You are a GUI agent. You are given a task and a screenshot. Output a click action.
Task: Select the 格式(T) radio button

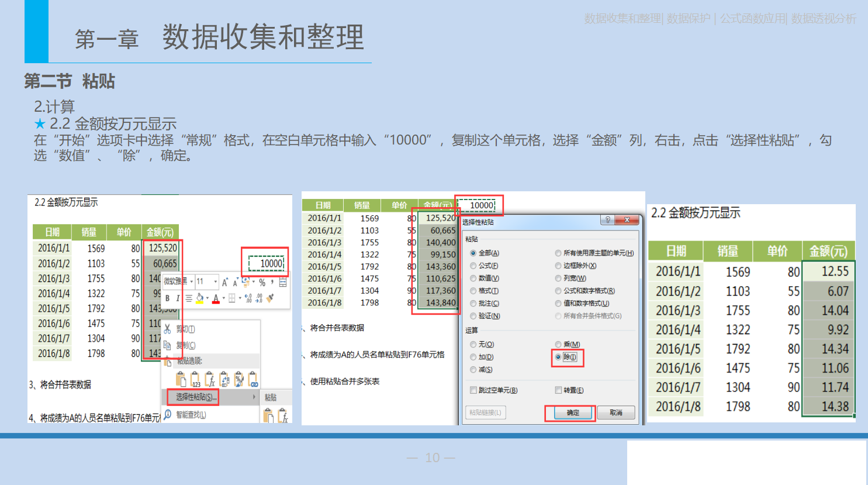(473, 291)
